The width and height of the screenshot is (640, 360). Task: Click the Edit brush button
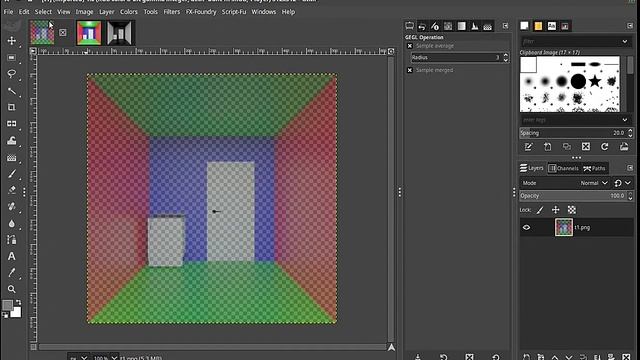coord(529,147)
